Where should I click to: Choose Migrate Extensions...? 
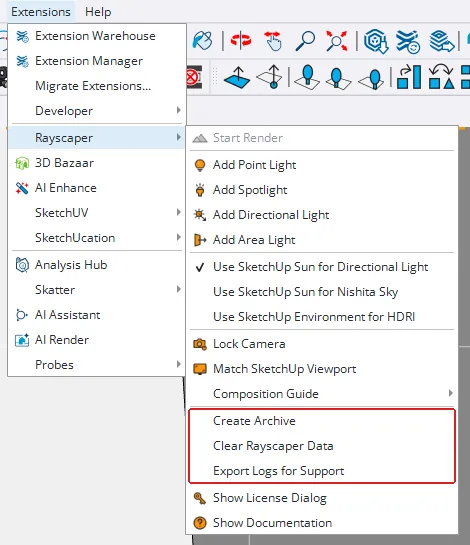97,86
